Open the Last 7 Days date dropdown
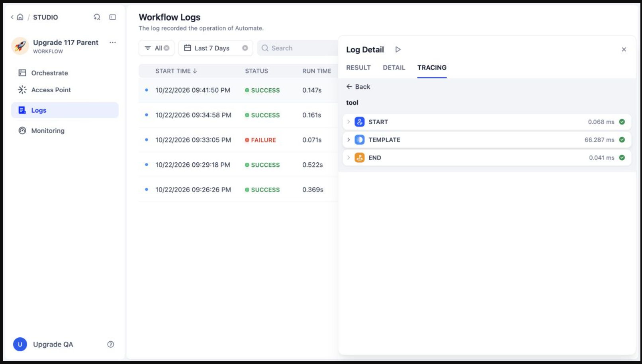The width and height of the screenshot is (642, 364). [215, 48]
